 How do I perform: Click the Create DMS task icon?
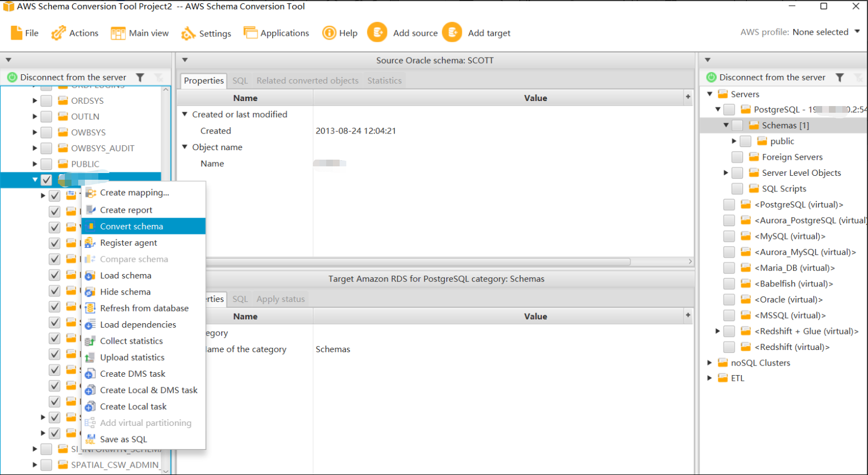click(x=90, y=374)
